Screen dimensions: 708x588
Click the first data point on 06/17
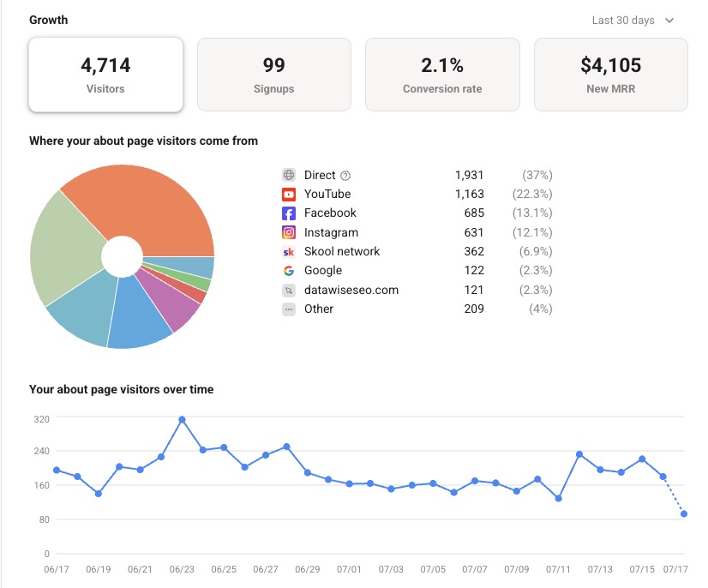(x=57, y=470)
